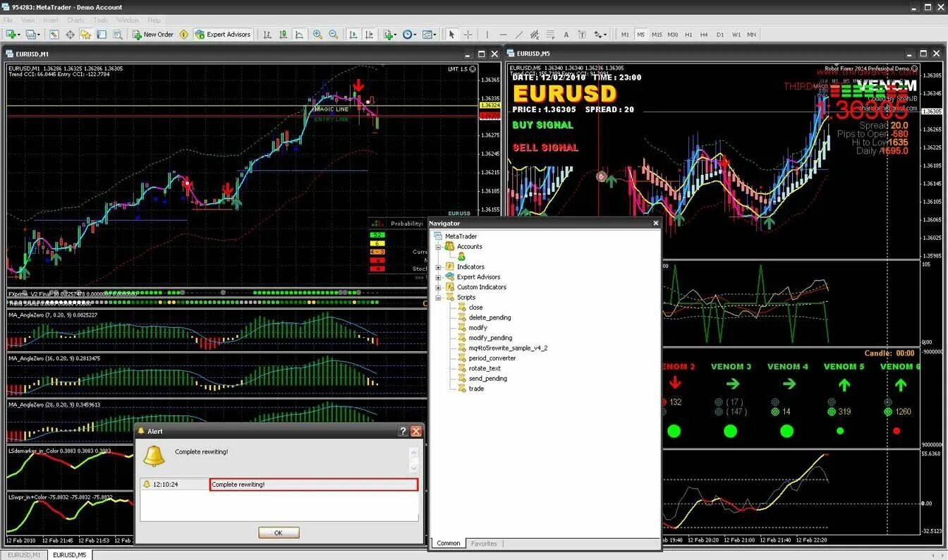Screen dimensions: 948x560
Task: Select the 12:10:24 alert log row
Action: pos(279,485)
